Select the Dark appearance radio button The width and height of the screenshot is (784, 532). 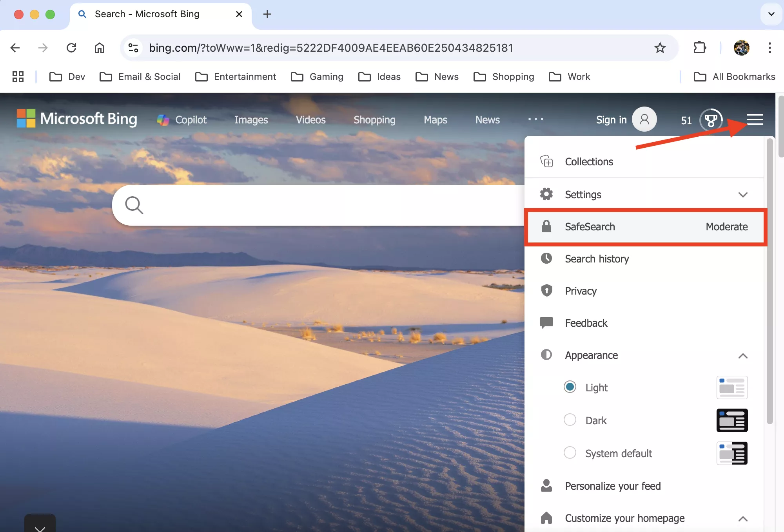[x=570, y=420]
